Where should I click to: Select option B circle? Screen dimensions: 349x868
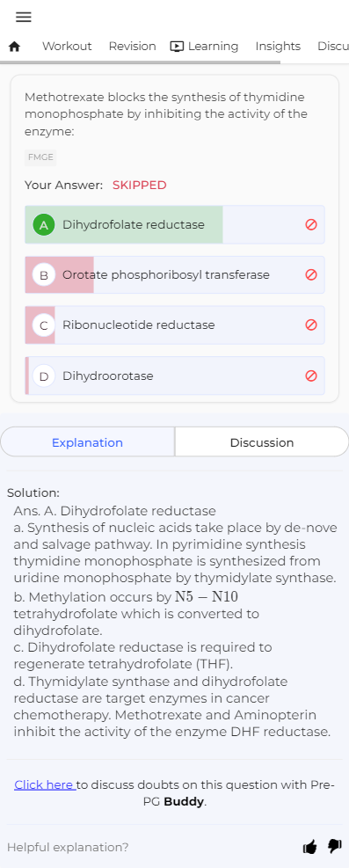[x=44, y=274]
